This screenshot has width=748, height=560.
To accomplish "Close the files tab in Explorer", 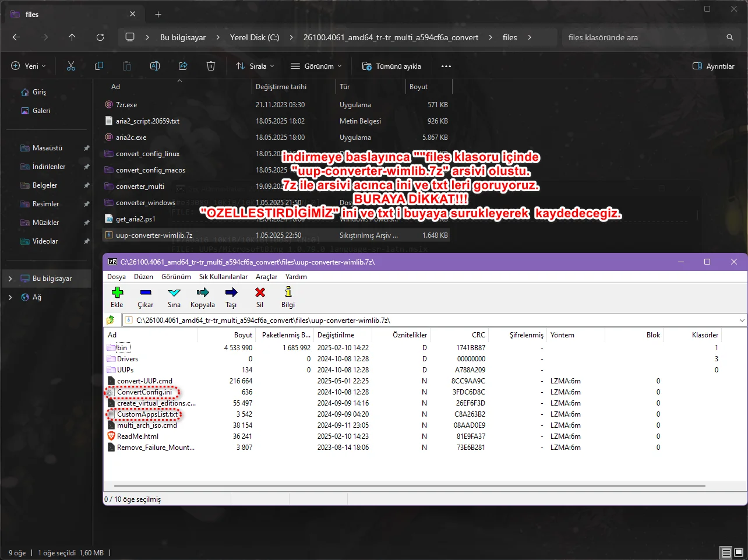I will [133, 14].
